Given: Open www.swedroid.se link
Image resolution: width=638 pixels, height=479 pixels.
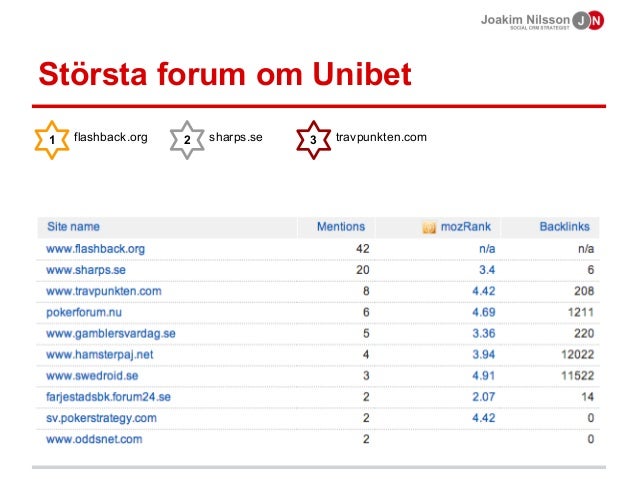Looking at the screenshot, I should (x=92, y=376).
